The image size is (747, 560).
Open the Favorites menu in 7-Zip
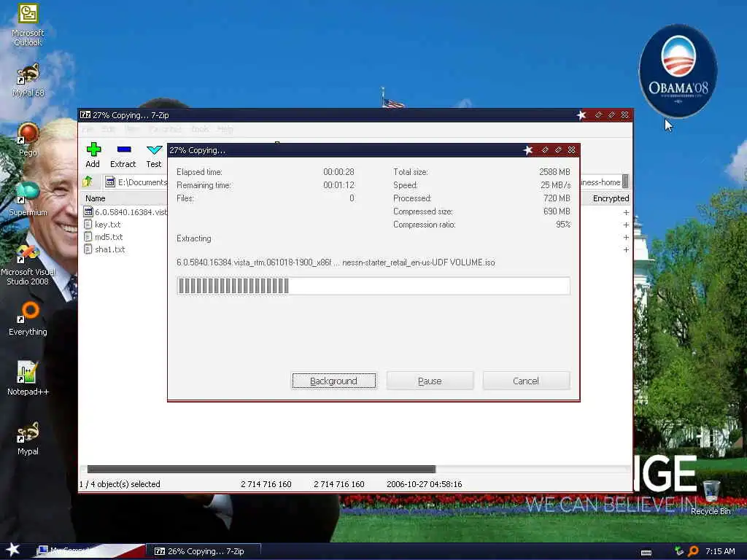[166, 129]
